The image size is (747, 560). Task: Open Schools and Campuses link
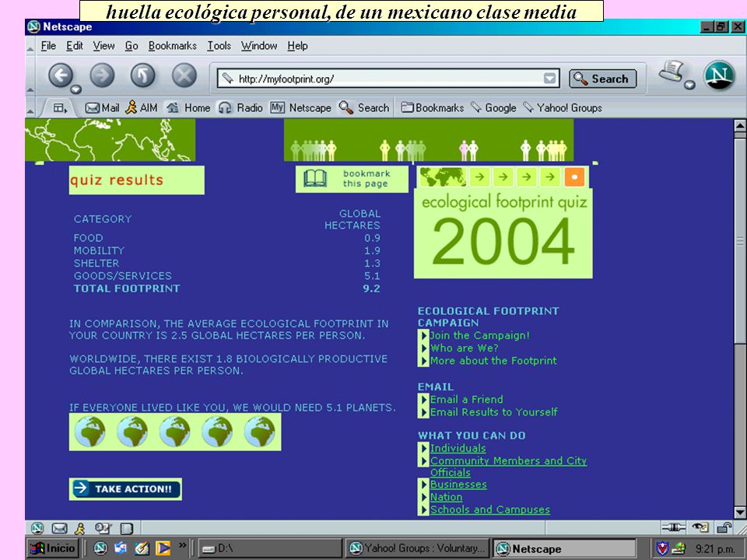(x=489, y=509)
